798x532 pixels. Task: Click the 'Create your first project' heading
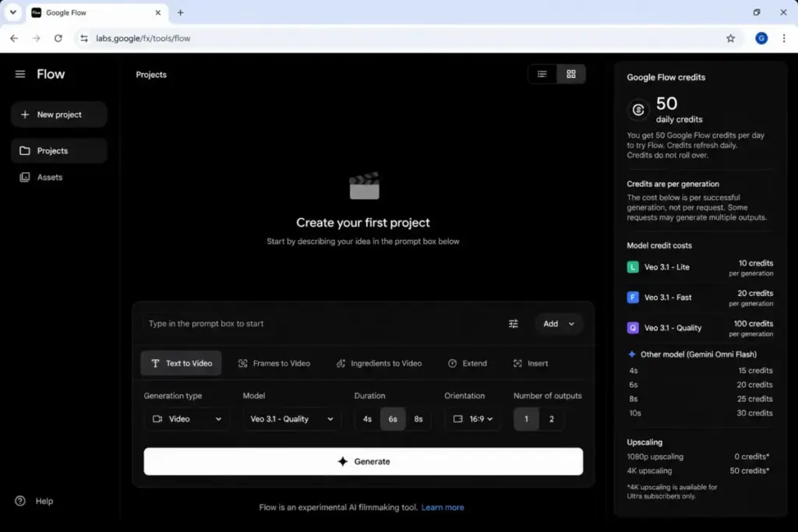click(363, 223)
